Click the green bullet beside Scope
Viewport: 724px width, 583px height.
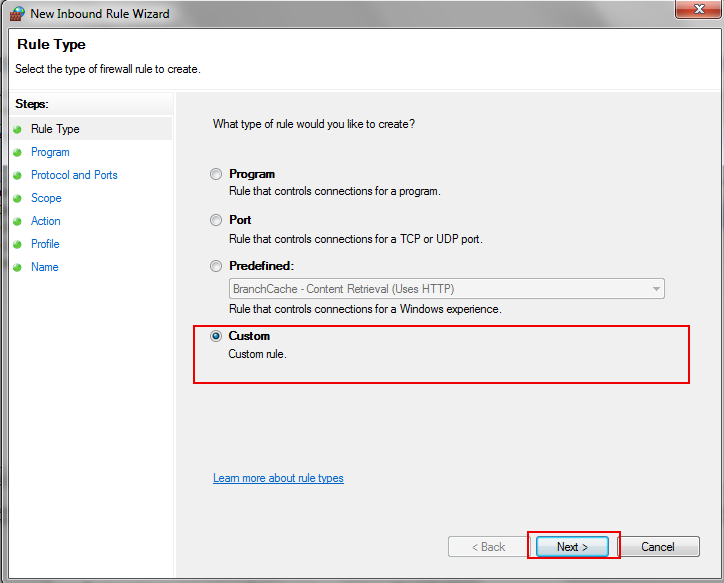(17, 199)
